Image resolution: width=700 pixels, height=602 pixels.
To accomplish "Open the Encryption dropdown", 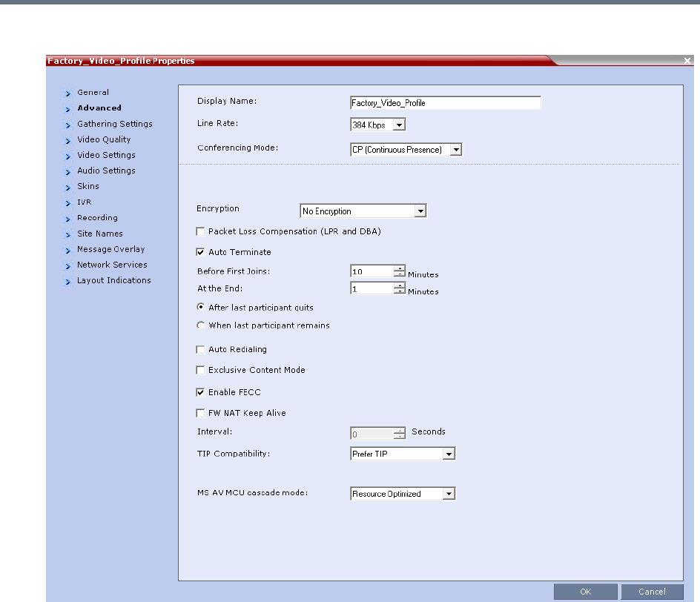I will (x=420, y=211).
